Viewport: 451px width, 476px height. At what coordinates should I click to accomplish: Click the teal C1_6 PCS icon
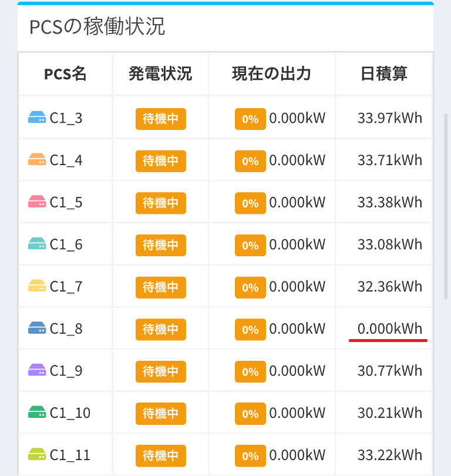point(37,244)
